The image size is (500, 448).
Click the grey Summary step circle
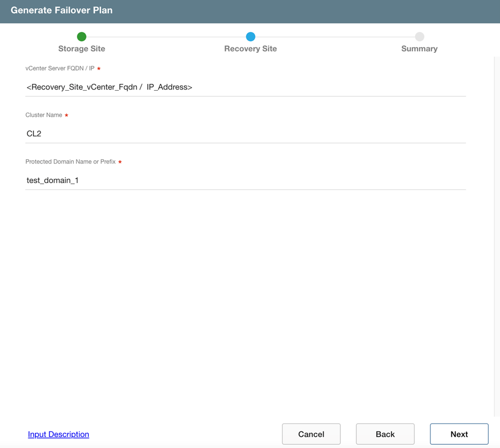[419, 36]
